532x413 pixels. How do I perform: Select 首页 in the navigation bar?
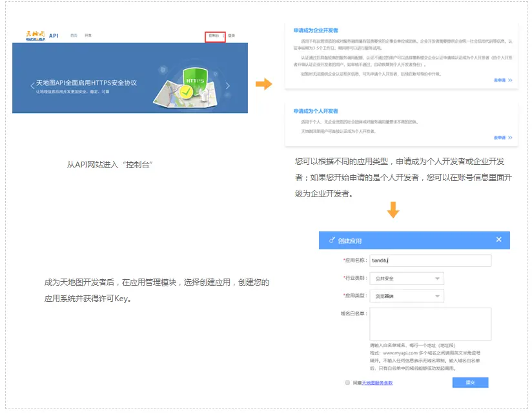74,36
